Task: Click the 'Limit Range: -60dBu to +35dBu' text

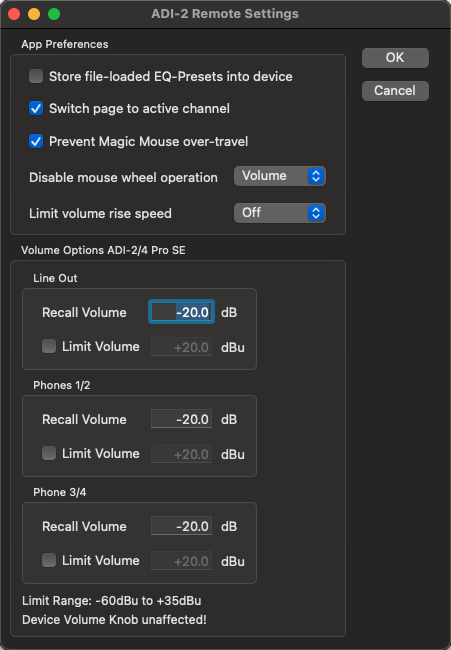Action: point(112,601)
